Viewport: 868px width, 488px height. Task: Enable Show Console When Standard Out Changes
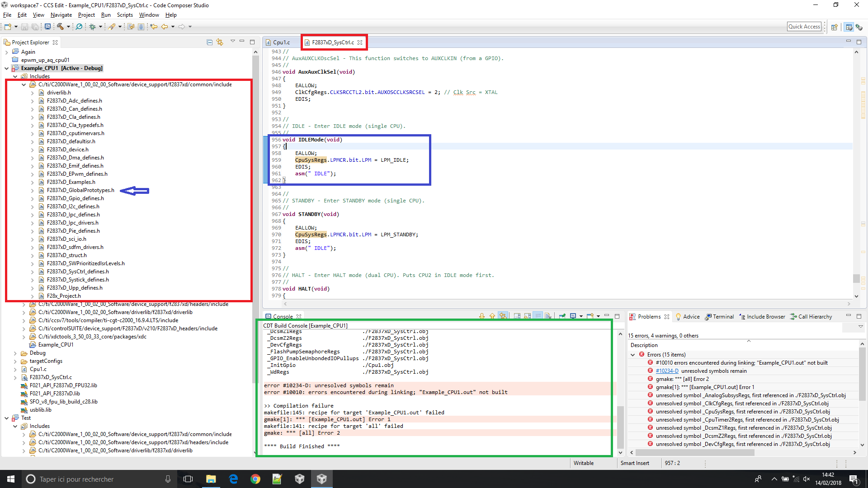517,316
